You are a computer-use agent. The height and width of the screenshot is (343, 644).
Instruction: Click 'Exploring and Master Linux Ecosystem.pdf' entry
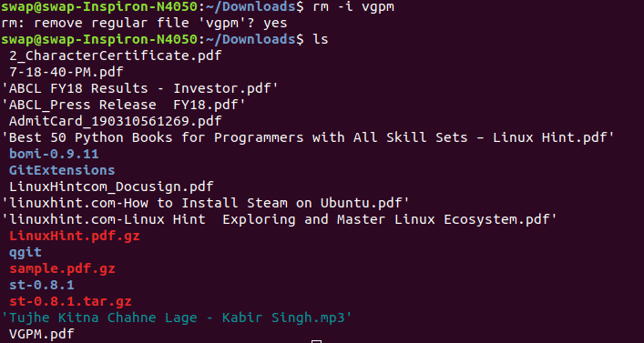tap(280, 220)
